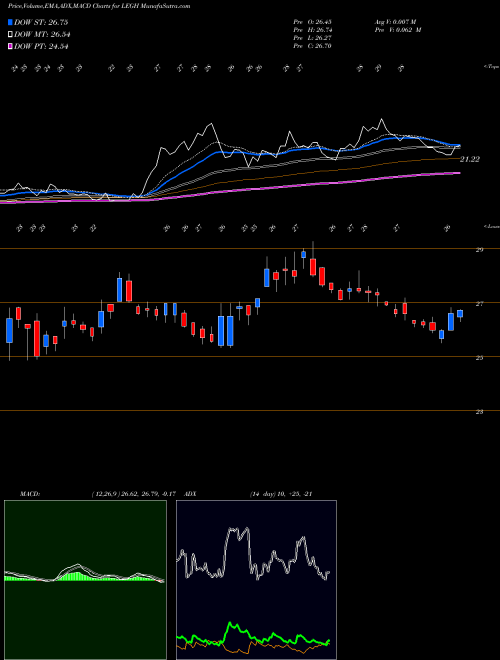Select the 'DOW MT: 26.54' legend text
500x660 pixels.
click(x=42, y=35)
